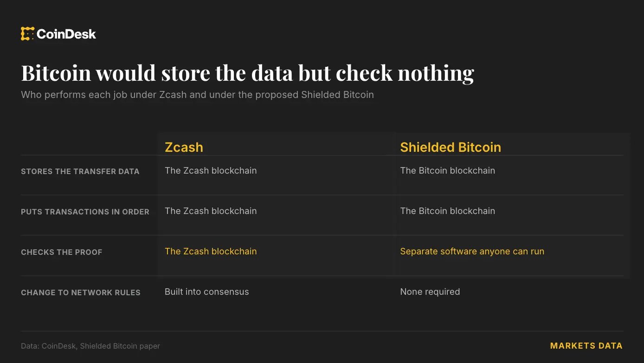Click the 'Stores the transfer data' row label
Viewport: 644px width, 363px height.
[80, 171]
